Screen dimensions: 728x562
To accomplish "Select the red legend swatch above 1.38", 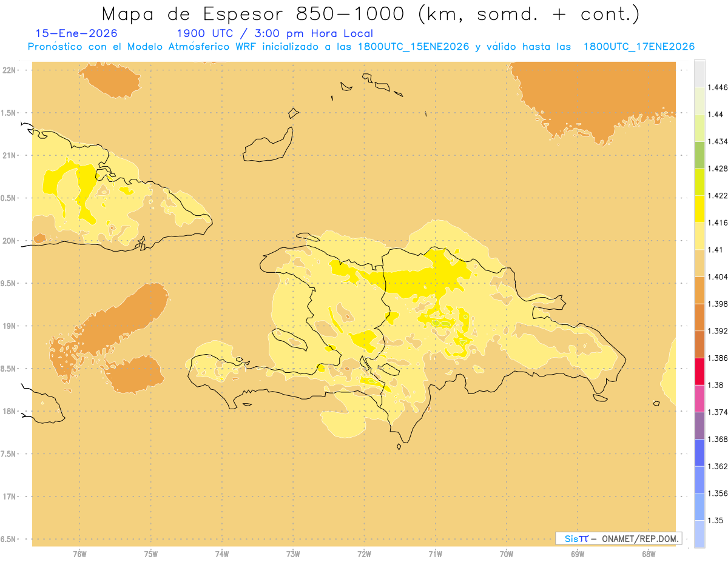I will point(699,371).
